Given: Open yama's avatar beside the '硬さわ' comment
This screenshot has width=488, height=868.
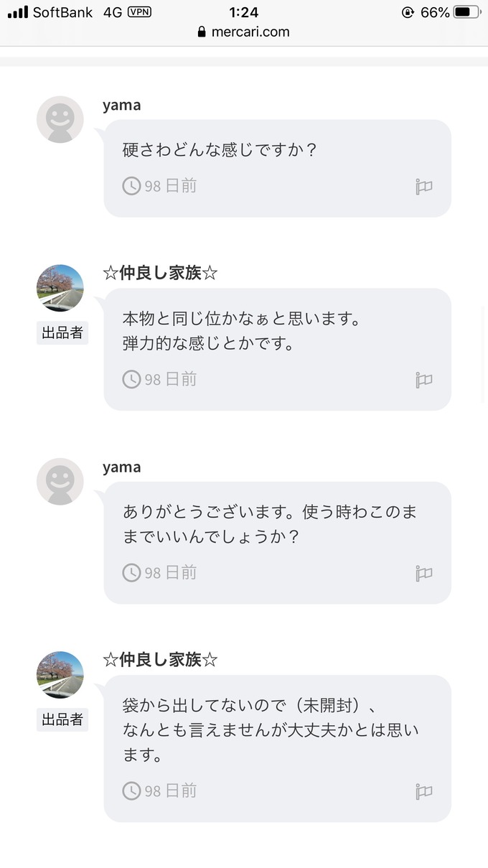Looking at the screenshot, I should click(x=60, y=119).
